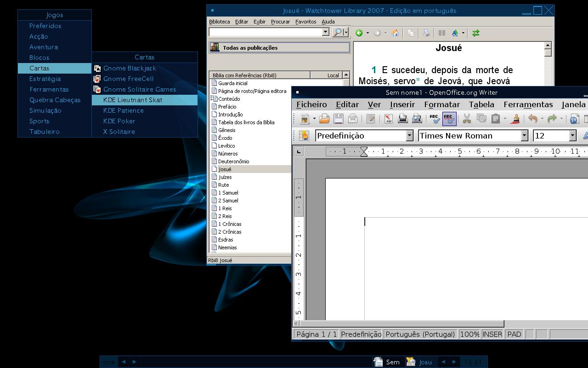
Task: Open Styles and Formatting icon in Writer
Action: (304, 135)
